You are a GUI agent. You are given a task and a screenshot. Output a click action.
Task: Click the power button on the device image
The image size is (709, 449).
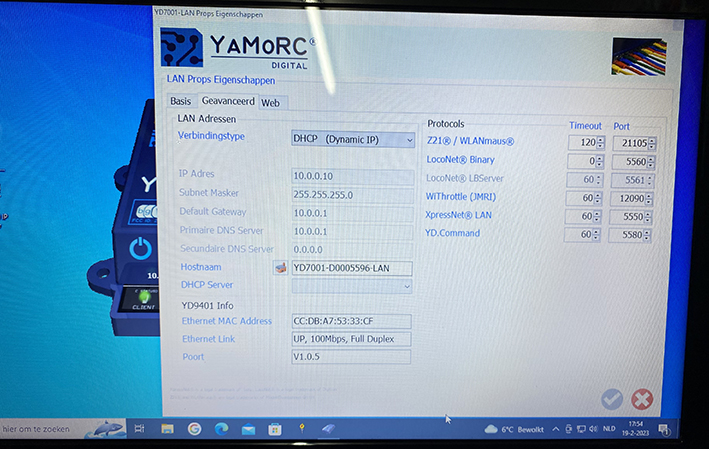point(141,249)
